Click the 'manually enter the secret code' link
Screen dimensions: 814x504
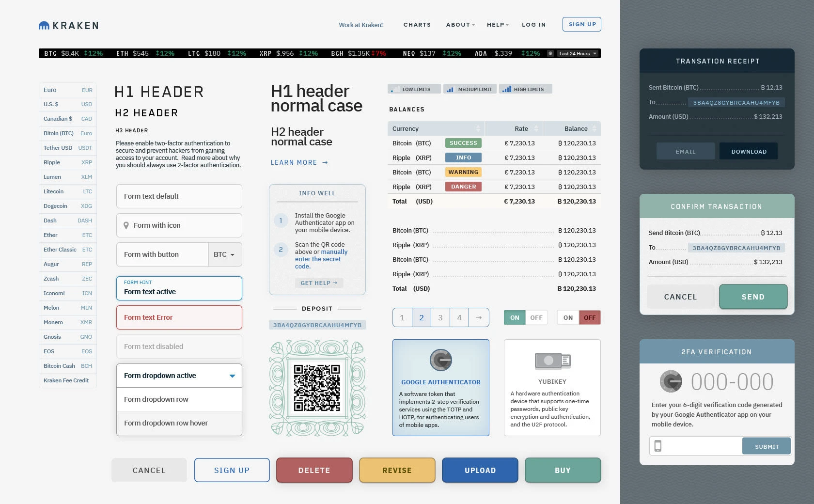click(321, 259)
